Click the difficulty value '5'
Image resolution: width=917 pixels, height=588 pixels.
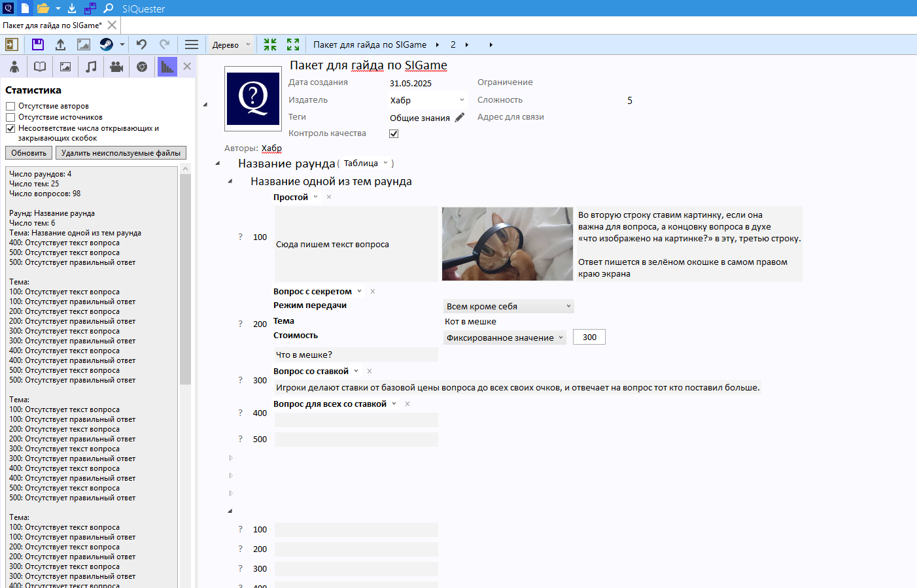click(630, 101)
